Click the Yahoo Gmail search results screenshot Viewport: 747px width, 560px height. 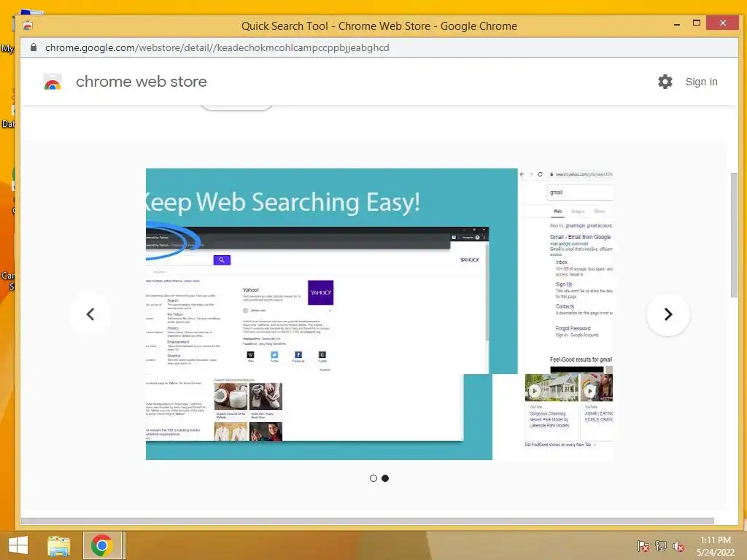pyautogui.click(x=565, y=314)
